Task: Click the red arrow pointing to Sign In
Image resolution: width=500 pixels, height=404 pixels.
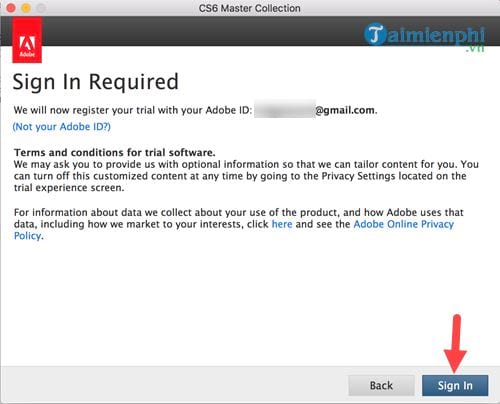Action: coord(455,343)
